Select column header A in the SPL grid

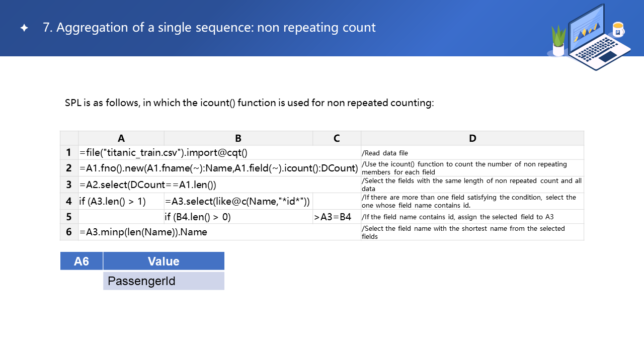(x=121, y=138)
